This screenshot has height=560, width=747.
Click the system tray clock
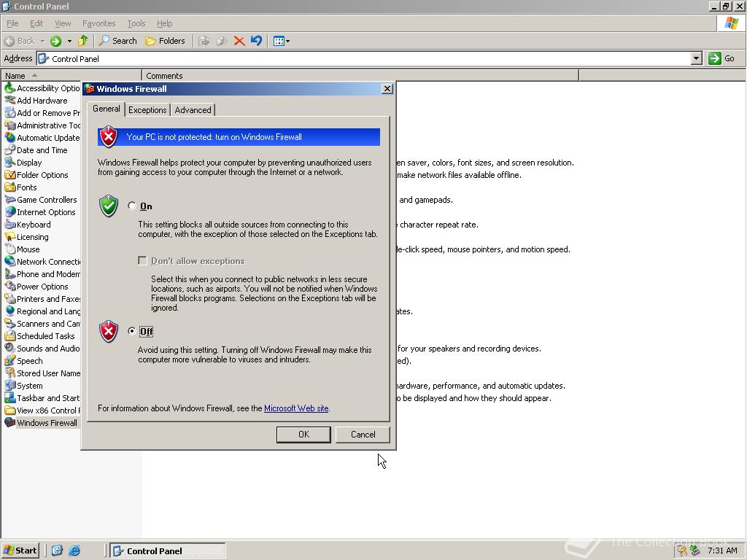[722, 551]
